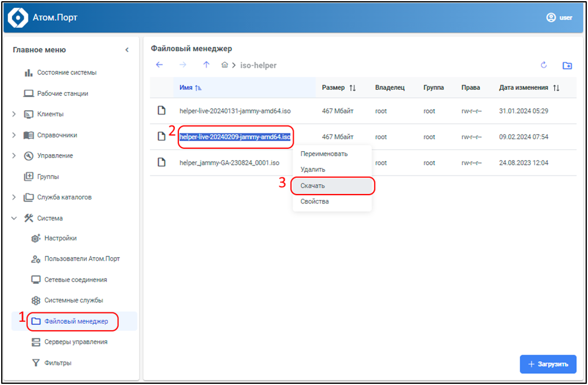Expand the Клиенты menu section
Image resolution: width=588 pixels, height=385 pixels.
(x=14, y=114)
